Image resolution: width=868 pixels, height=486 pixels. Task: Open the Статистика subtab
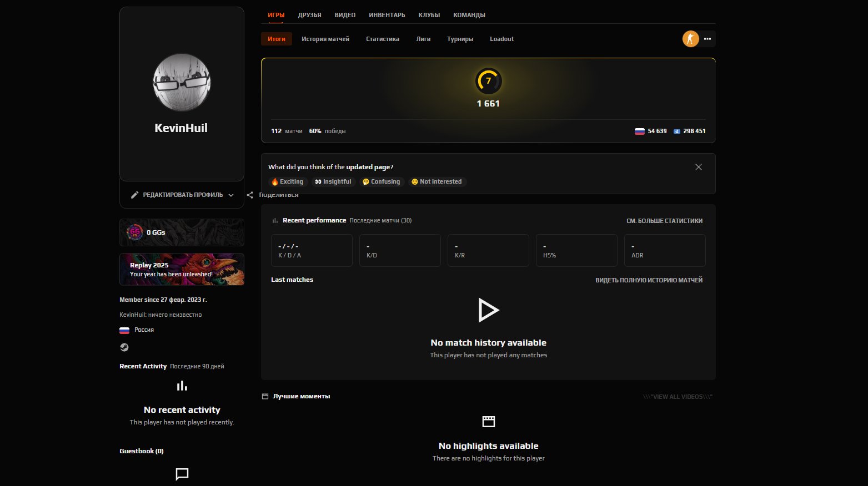coord(382,39)
